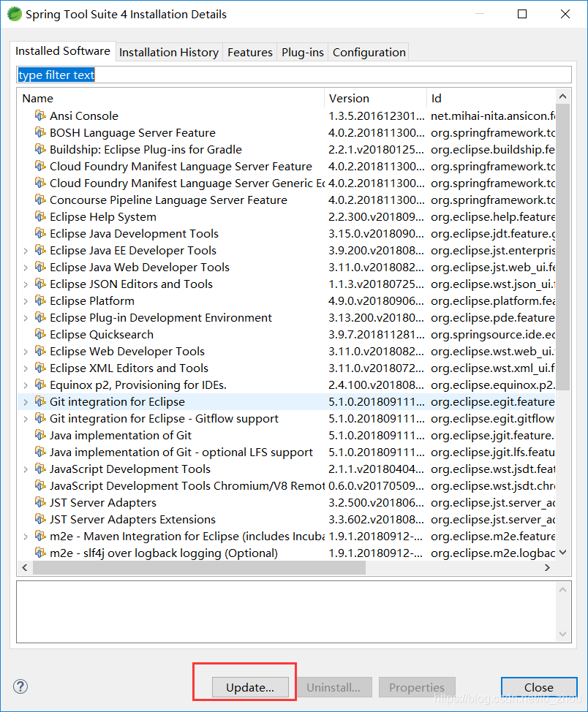Click the Java implementation of Git icon
Image resolution: width=588 pixels, height=712 pixels.
click(x=40, y=435)
